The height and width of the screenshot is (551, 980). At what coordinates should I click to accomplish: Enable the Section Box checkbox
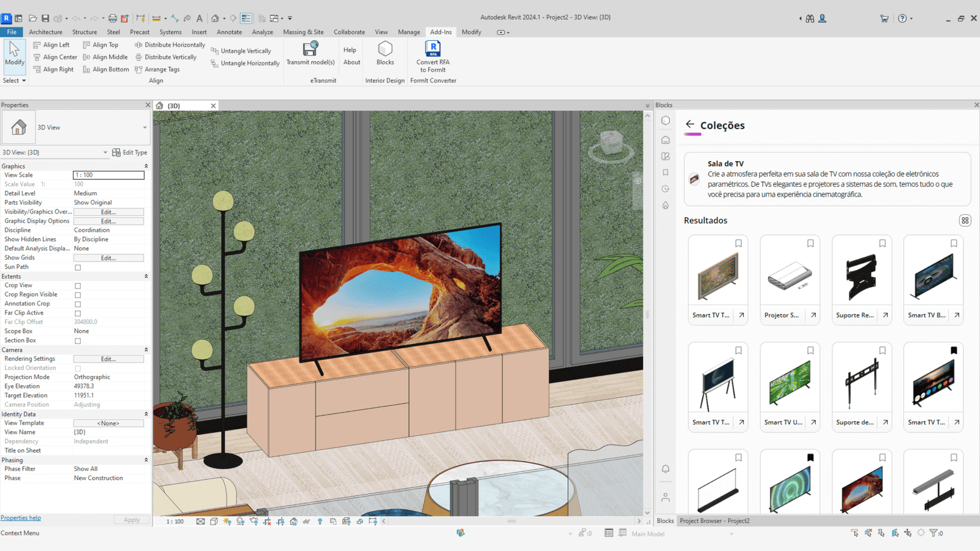coord(78,340)
